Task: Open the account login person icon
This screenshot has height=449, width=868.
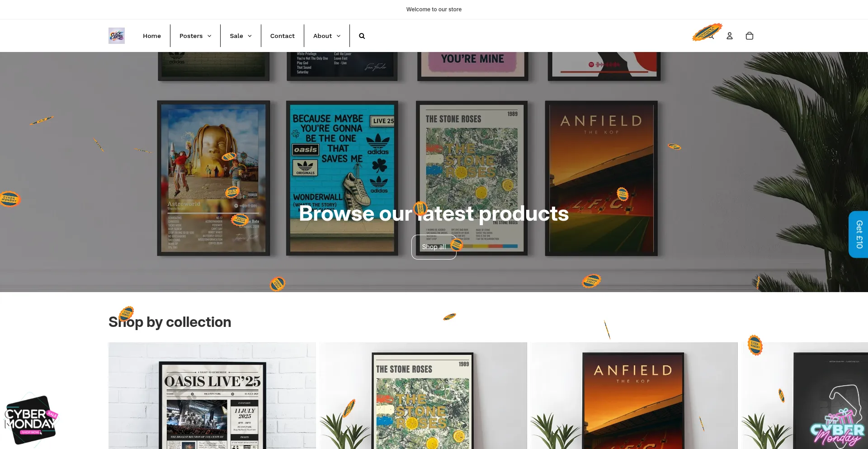Action: click(729, 36)
